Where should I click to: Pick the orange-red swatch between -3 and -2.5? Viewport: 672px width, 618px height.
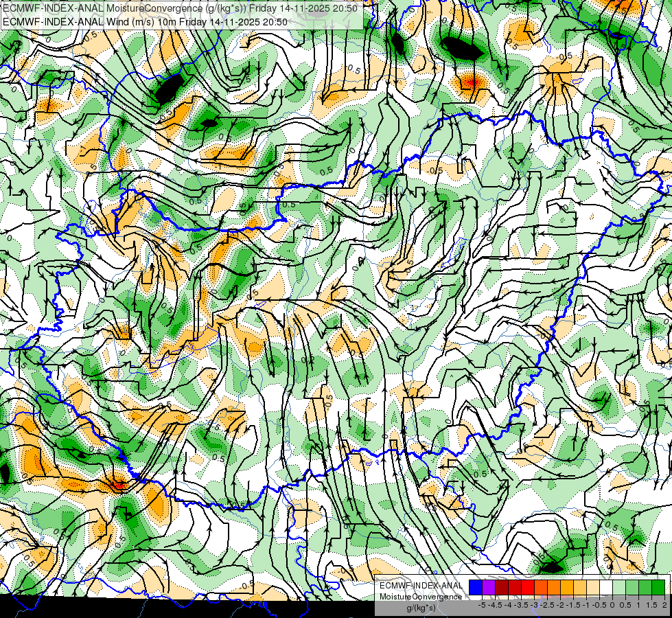pos(541,588)
